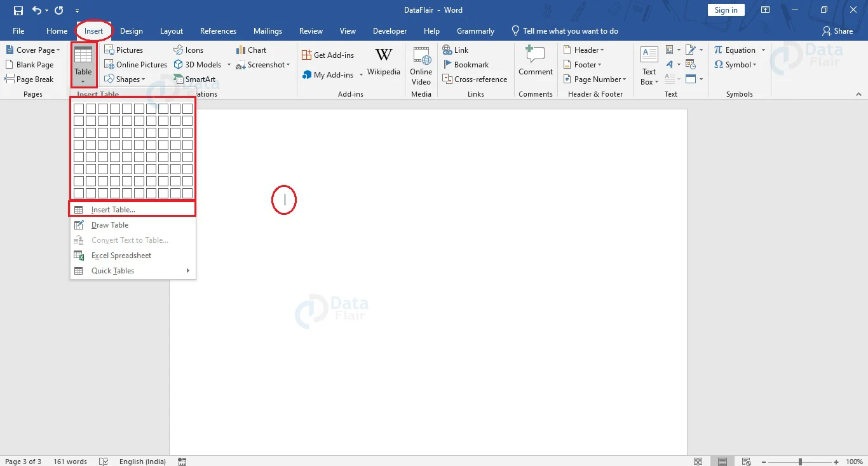
Task: Click the Bookmark button
Action: [466, 64]
